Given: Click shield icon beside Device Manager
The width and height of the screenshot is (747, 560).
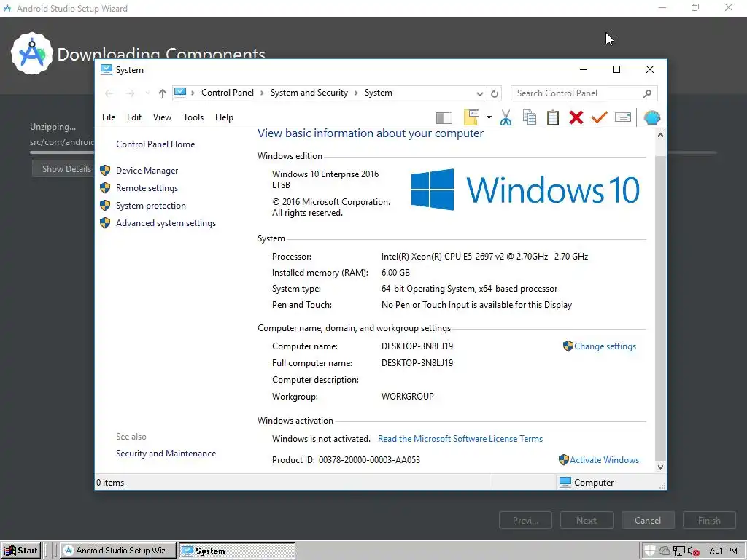Looking at the screenshot, I should (105, 171).
